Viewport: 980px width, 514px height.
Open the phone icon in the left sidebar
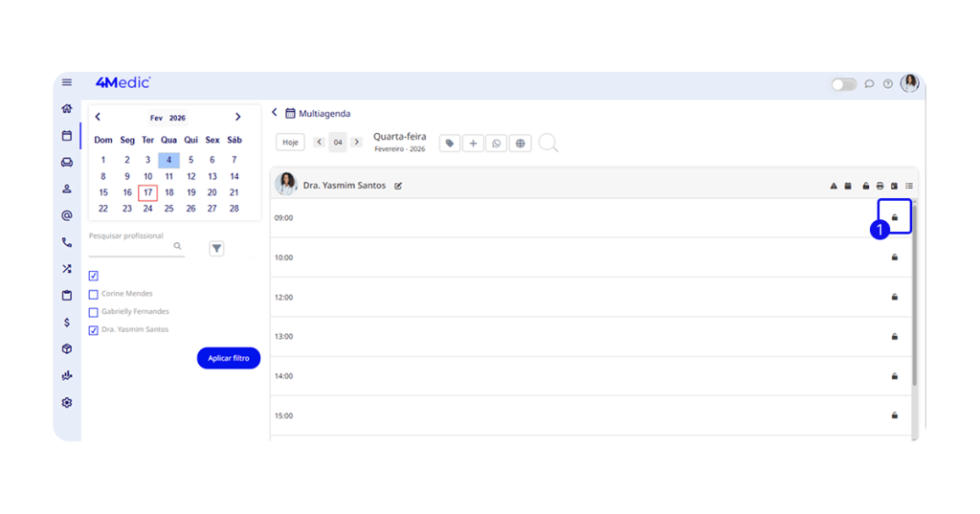click(67, 242)
